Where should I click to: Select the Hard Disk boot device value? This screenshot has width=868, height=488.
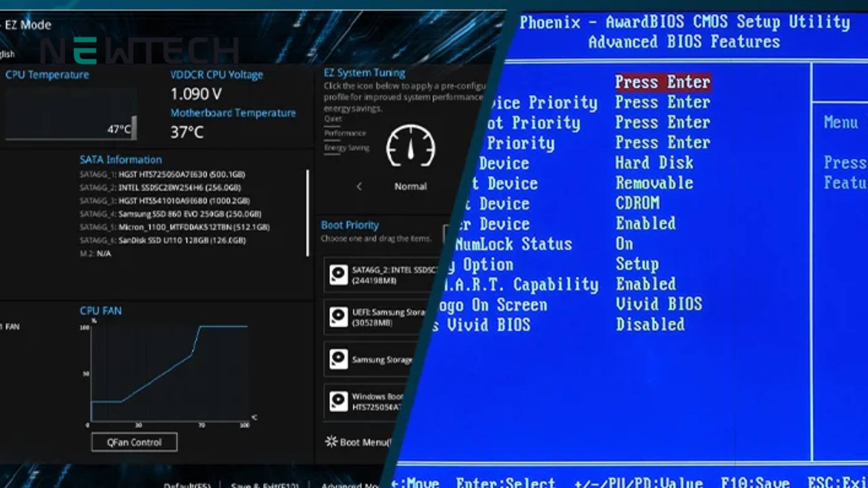(654, 163)
